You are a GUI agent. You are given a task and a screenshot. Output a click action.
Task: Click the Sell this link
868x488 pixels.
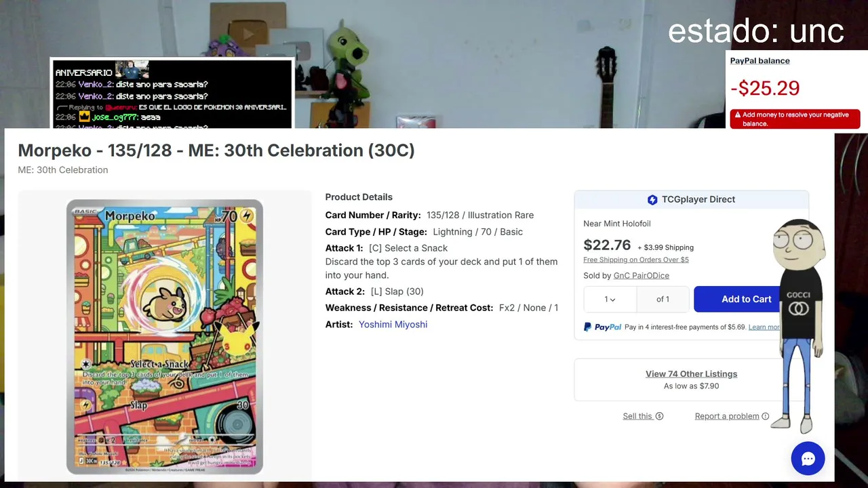click(x=637, y=416)
